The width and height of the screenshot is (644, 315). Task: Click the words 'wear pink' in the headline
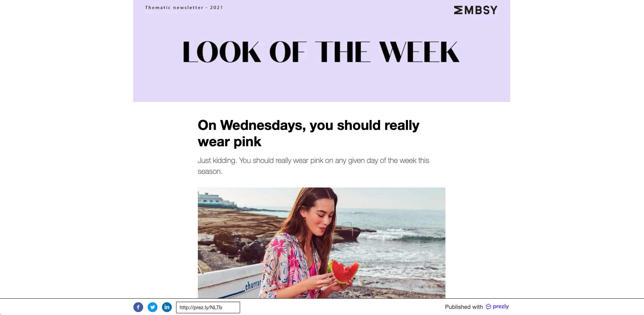[x=230, y=142]
